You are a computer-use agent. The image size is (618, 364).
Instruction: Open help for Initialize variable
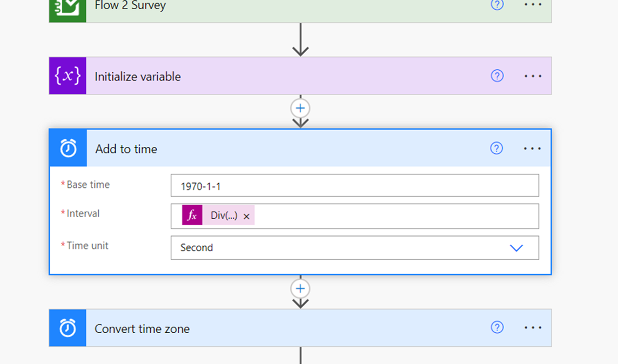497,76
